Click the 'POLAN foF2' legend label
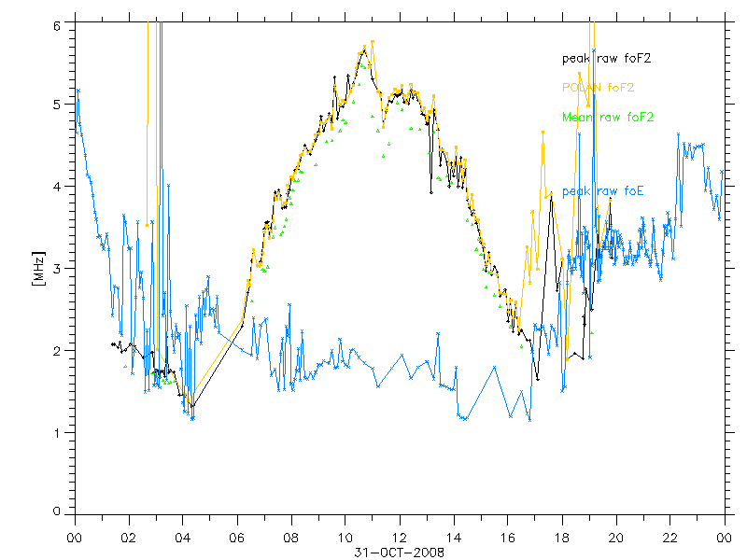747x560 pixels. click(598, 88)
